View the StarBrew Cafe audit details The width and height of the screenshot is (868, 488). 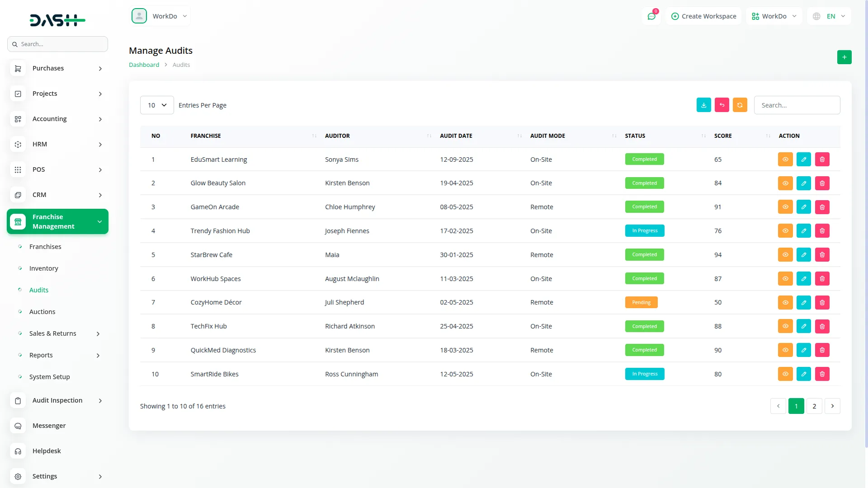coord(785,255)
